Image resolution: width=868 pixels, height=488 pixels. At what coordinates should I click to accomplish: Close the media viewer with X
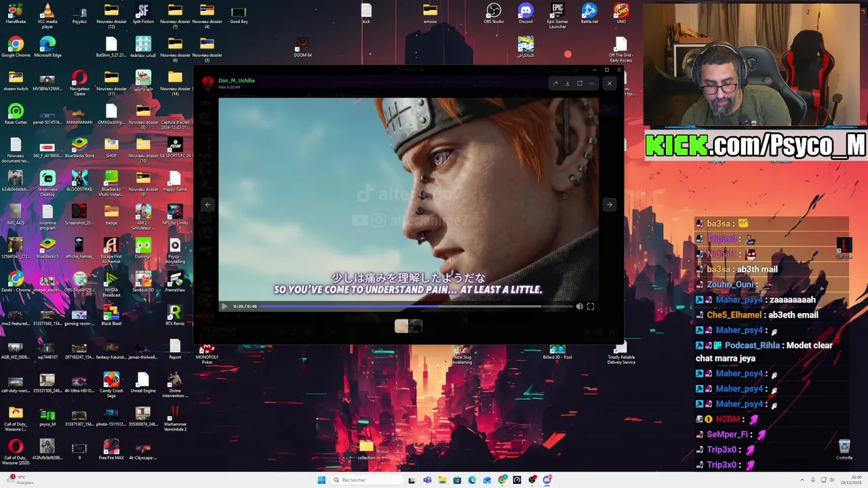[x=609, y=83]
